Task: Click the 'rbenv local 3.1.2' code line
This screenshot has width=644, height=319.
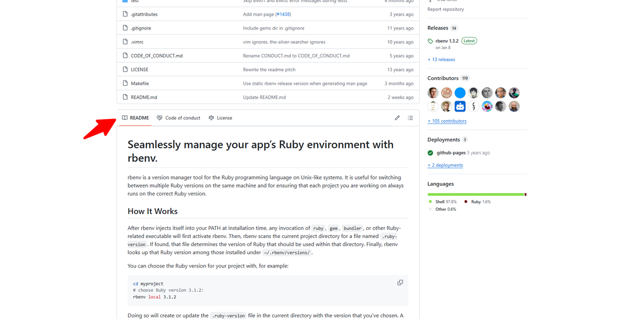Action: (155, 296)
